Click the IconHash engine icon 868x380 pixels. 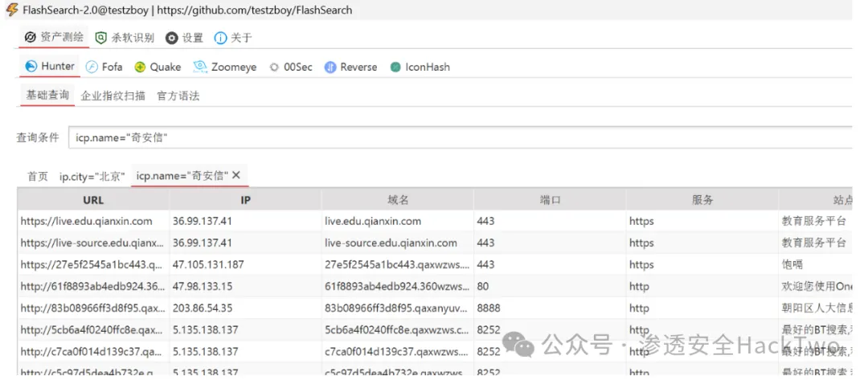[395, 67]
